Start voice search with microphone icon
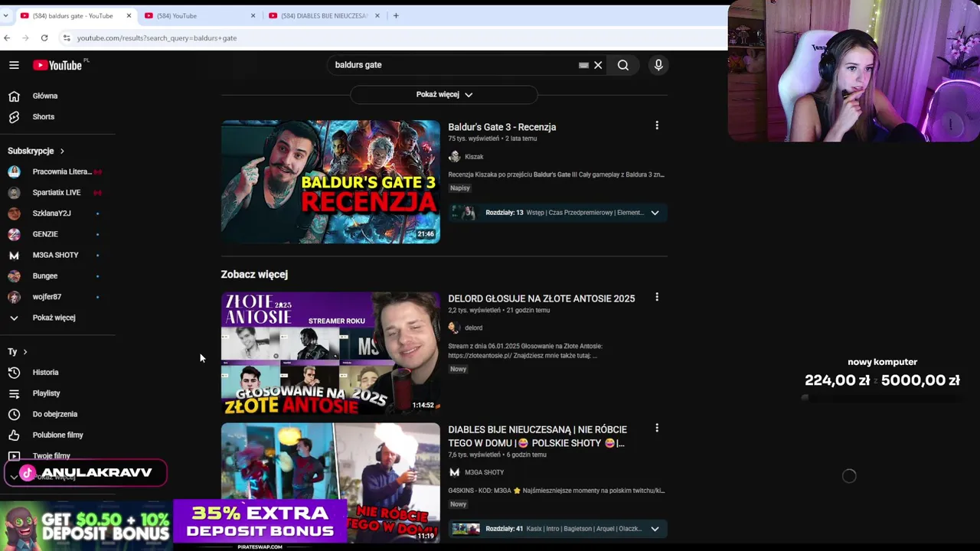Screen dimensions: 980x551 (x=658, y=65)
